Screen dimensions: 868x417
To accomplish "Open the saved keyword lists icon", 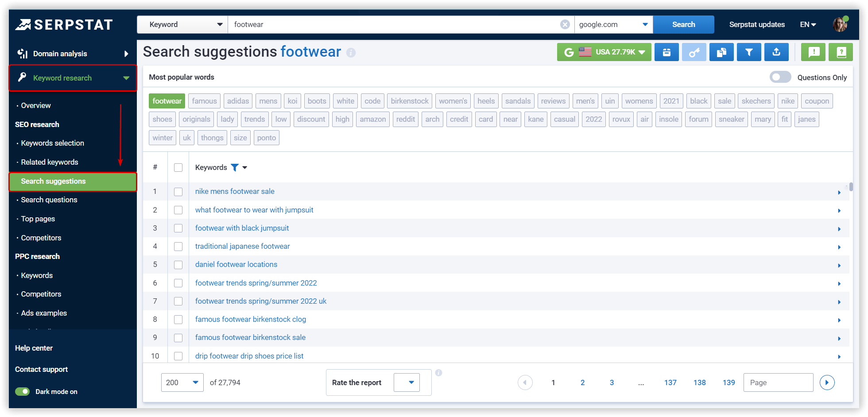I will coord(666,52).
